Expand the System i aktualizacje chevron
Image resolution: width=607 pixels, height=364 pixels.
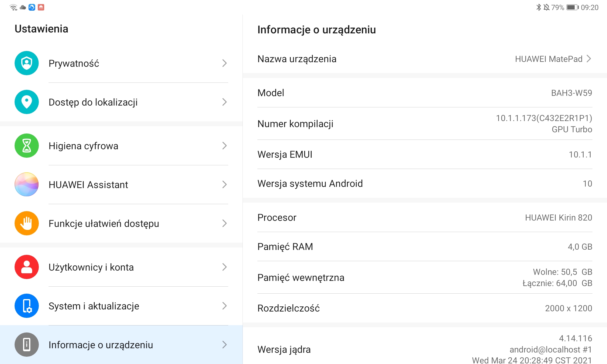coord(224,306)
